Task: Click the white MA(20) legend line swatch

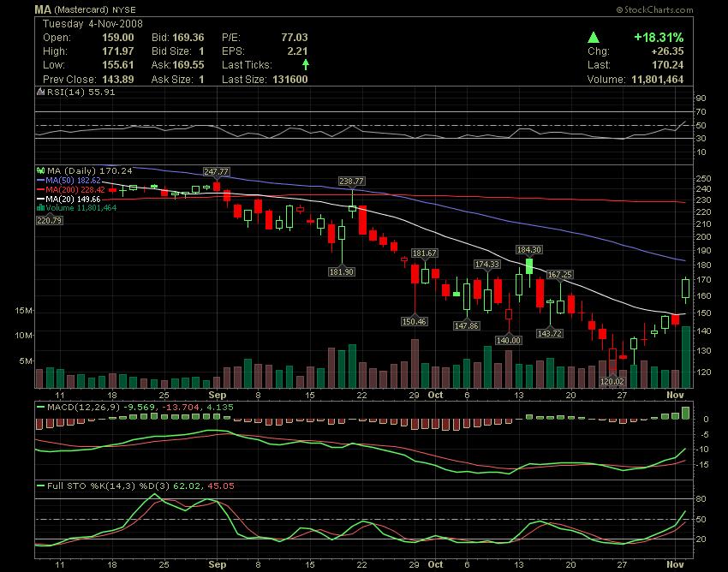Action: pos(40,199)
